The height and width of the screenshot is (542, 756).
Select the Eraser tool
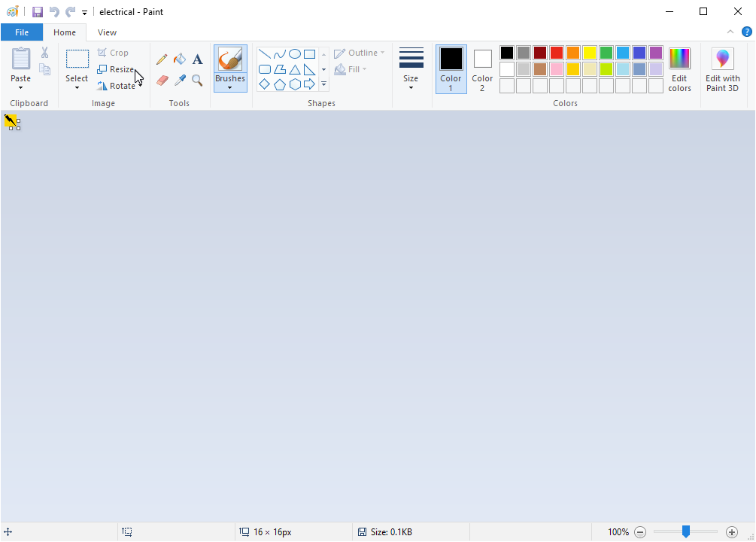coord(162,80)
